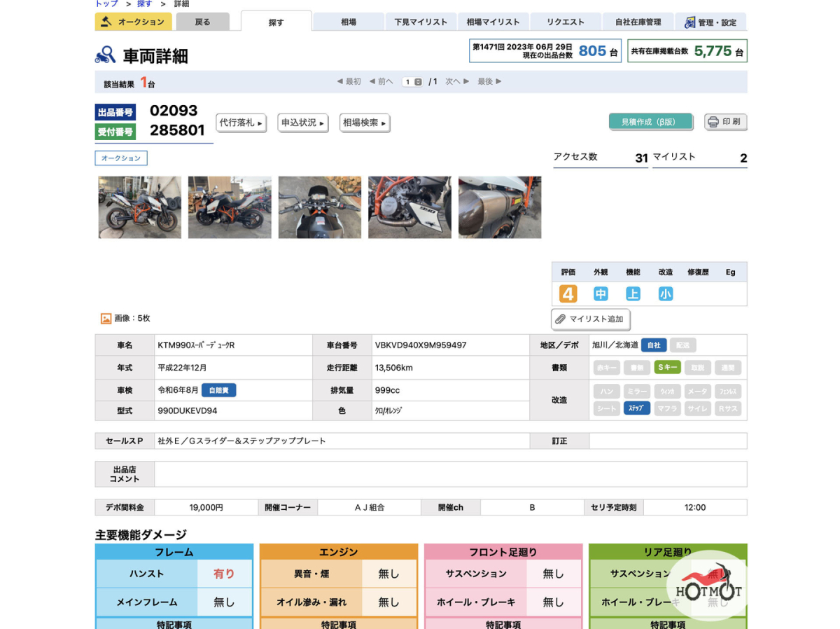The width and height of the screenshot is (840, 629).
Task: Click the 中 exterior rating badge
Action: (x=601, y=293)
